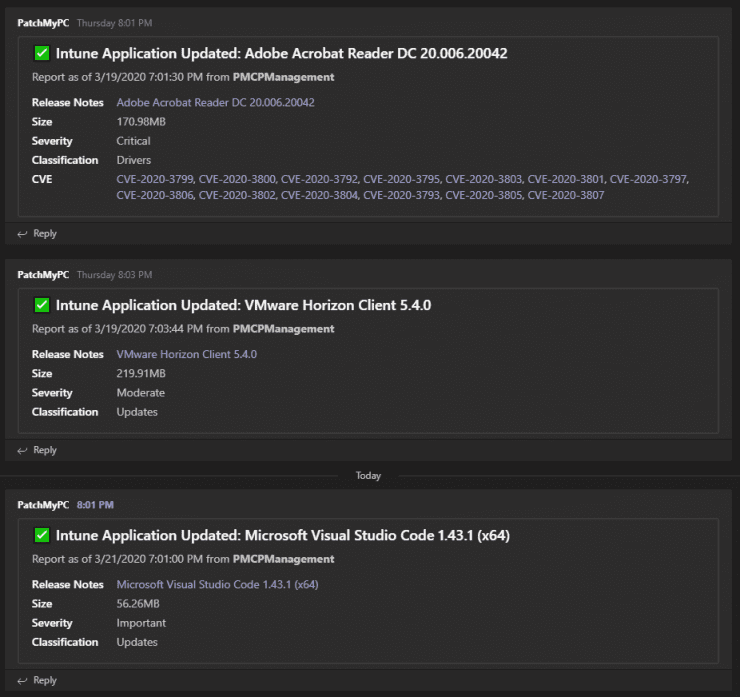
Task: Click the Important severity value
Action: (141, 623)
